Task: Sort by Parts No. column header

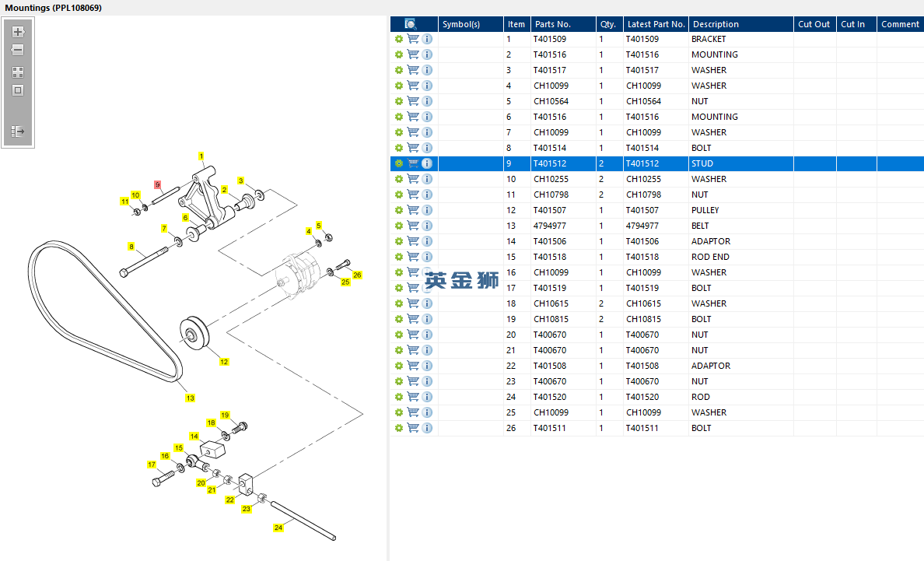Action: tap(563, 24)
